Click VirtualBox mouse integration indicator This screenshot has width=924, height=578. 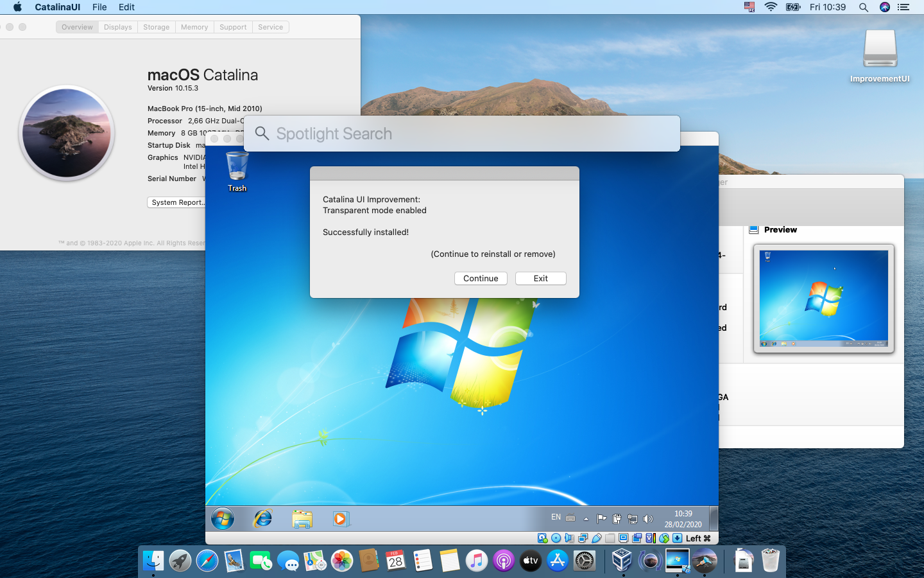click(663, 538)
